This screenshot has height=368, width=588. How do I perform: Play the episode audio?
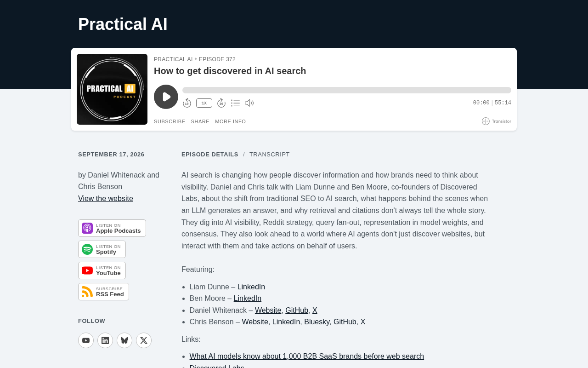[x=166, y=97]
